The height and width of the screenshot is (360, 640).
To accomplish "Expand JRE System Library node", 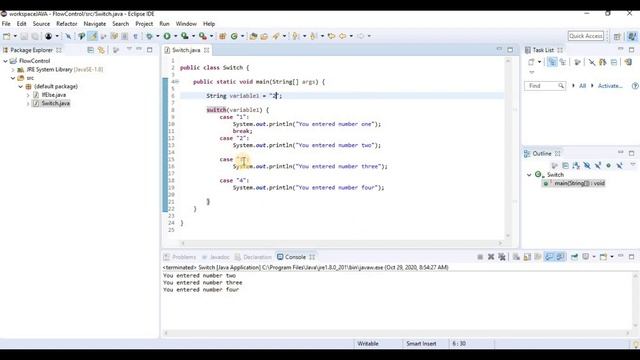I will (13, 69).
